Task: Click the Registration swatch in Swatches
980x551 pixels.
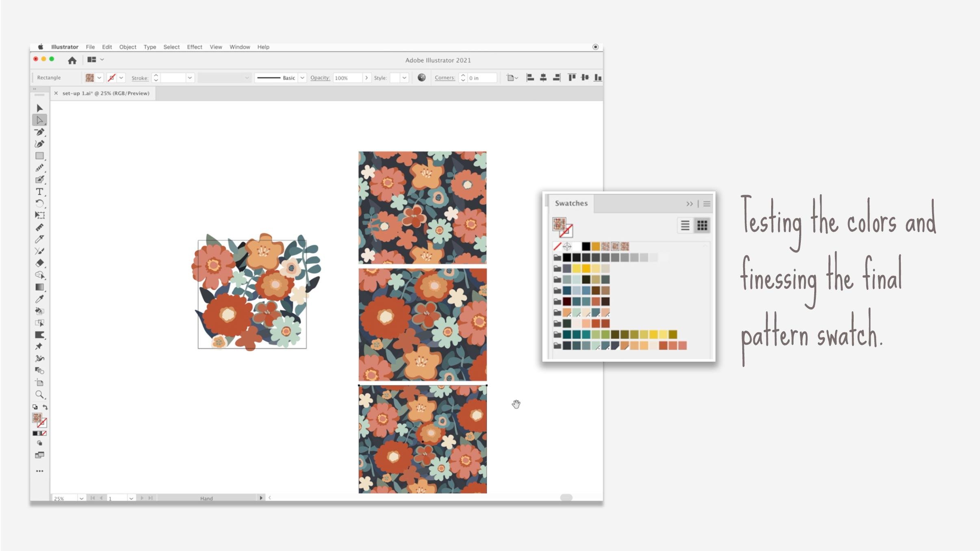Action: click(567, 246)
